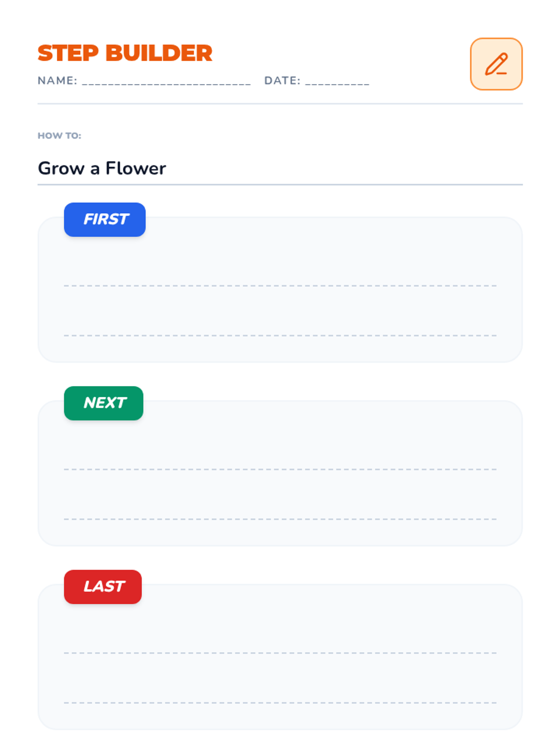
Task: Click the NAME blank line
Action: click(166, 81)
